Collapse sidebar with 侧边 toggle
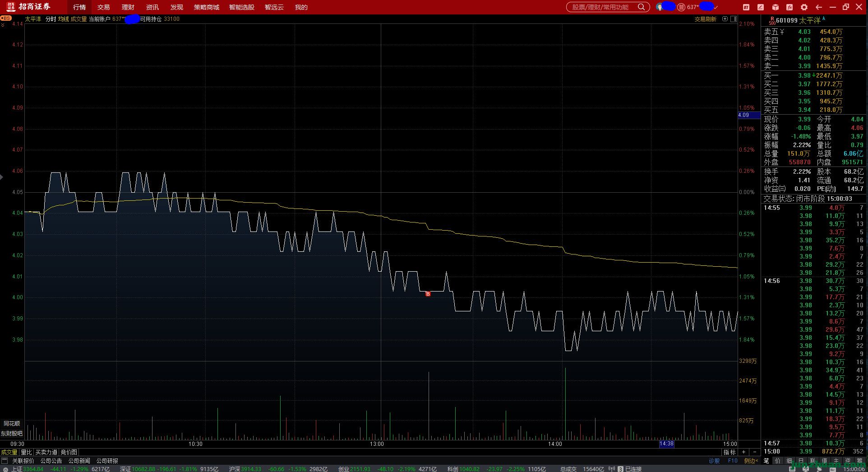868x472 pixels. tap(751, 461)
